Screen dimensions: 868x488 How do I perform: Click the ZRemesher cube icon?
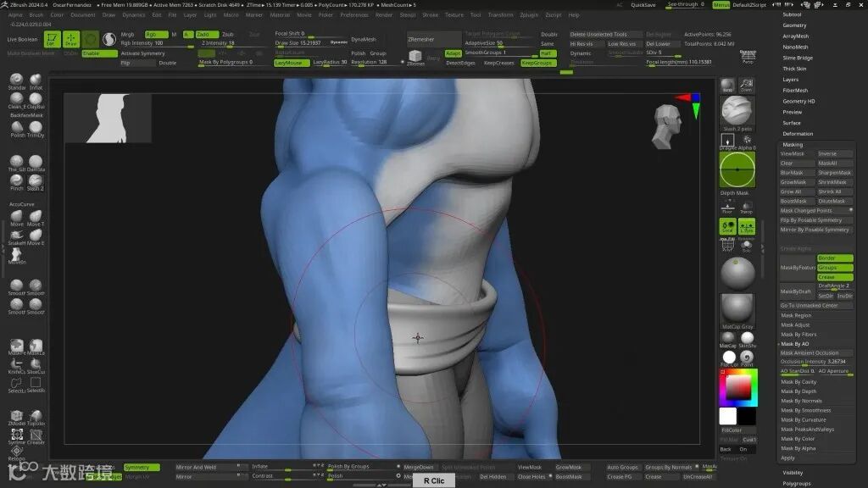click(415, 57)
